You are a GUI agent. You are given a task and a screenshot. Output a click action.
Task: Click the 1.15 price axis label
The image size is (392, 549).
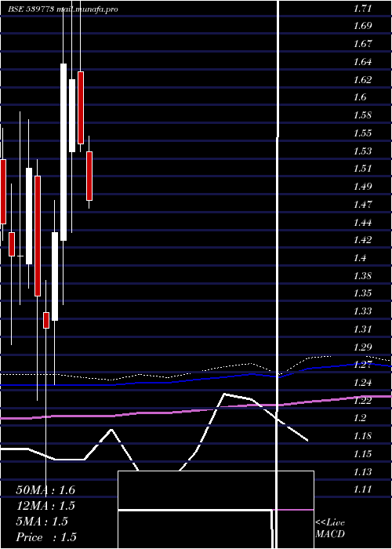coord(362,454)
